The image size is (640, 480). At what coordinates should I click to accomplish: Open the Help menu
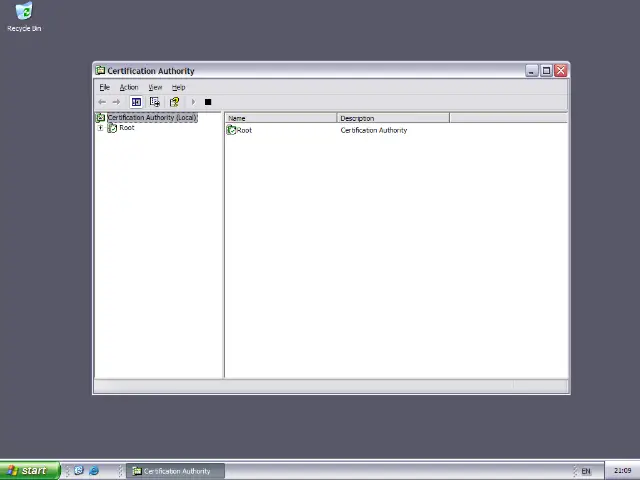coord(178,87)
